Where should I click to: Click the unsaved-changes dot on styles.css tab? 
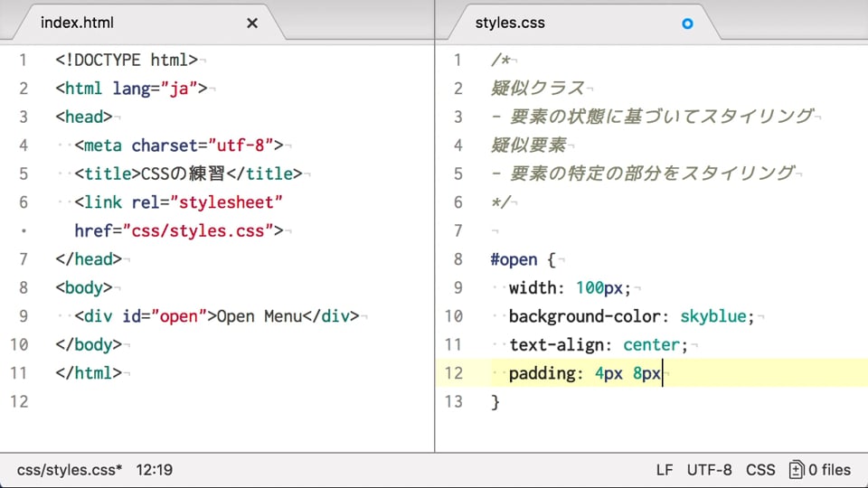687,23
